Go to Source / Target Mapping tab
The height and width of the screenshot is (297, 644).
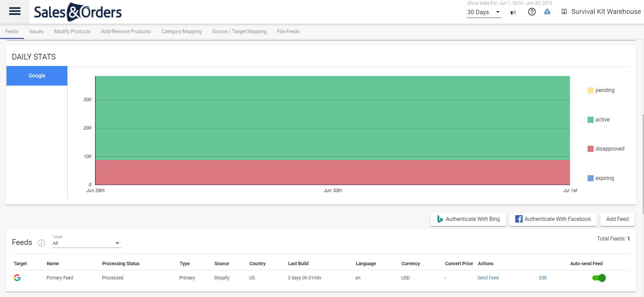[x=239, y=31]
